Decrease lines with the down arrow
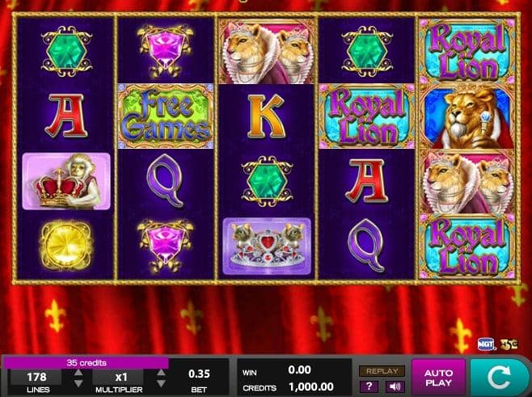The image size is (532, 397). click(78, 383)
